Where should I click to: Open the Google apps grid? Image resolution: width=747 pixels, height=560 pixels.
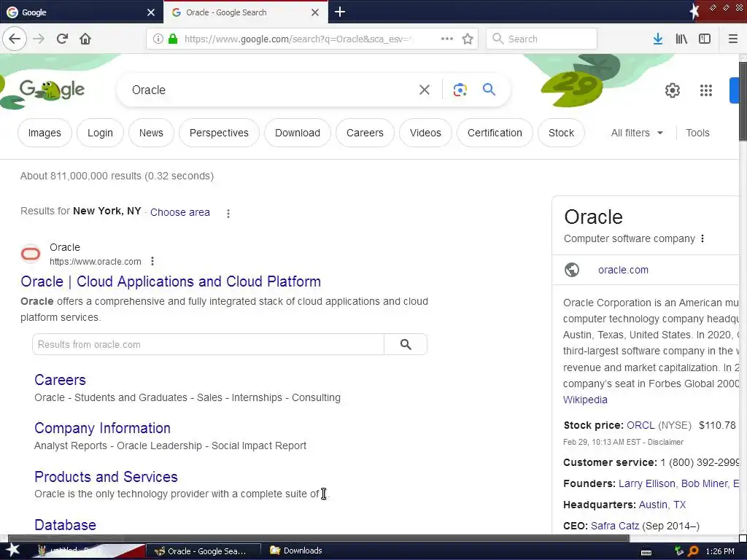(706, 90)
